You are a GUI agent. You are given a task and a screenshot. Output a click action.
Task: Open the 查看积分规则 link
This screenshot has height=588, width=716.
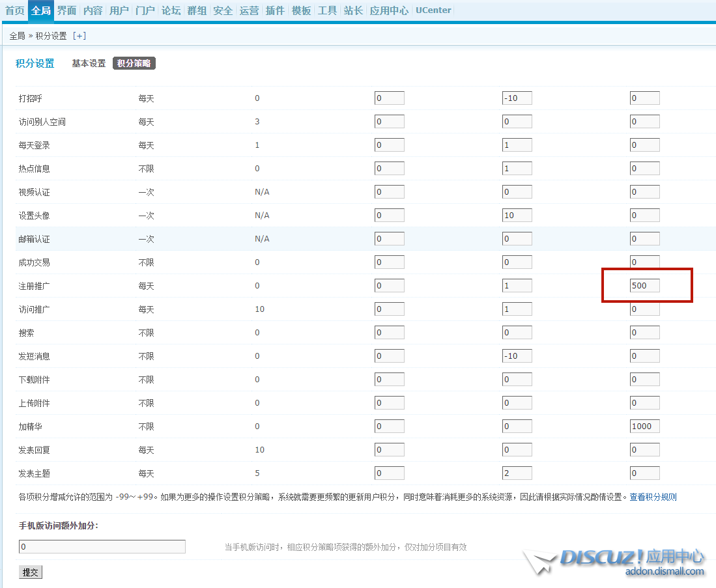point(653,497)
